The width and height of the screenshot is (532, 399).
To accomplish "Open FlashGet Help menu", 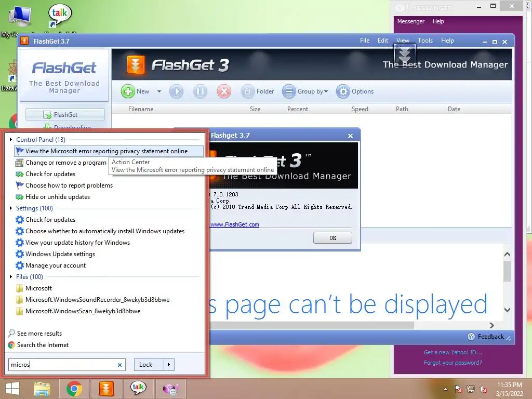I will coord(447,41).
